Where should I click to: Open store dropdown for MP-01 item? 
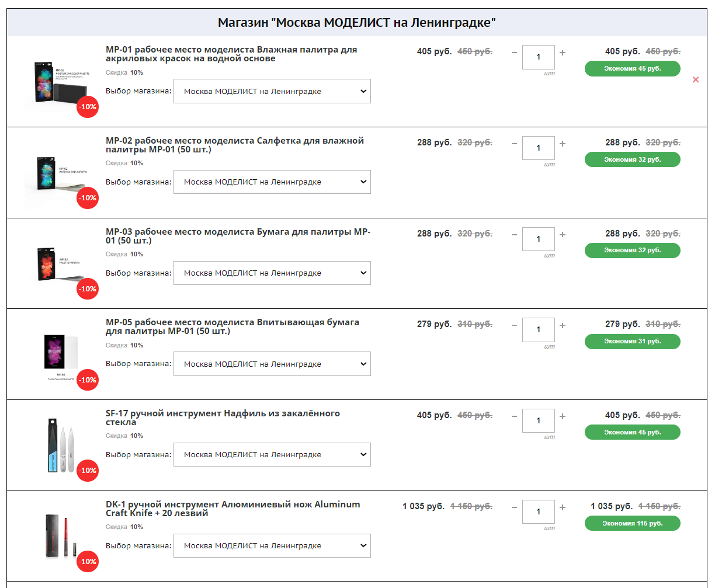272,91
